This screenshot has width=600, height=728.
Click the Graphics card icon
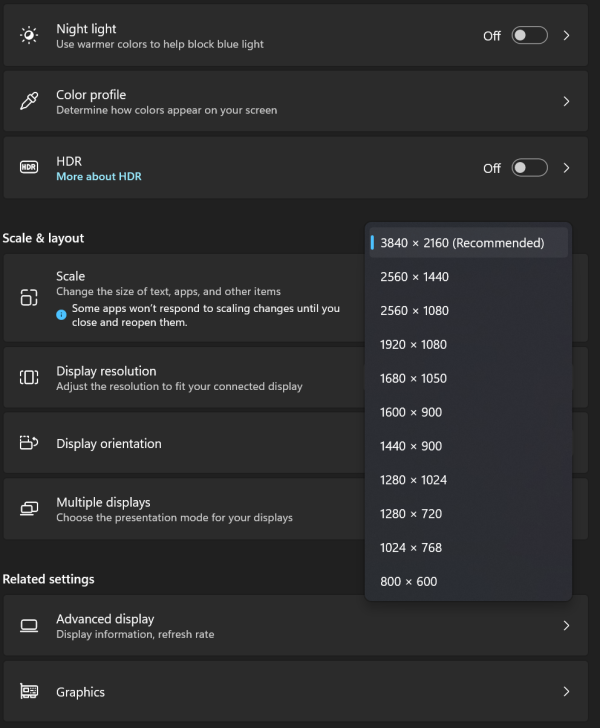29,691
